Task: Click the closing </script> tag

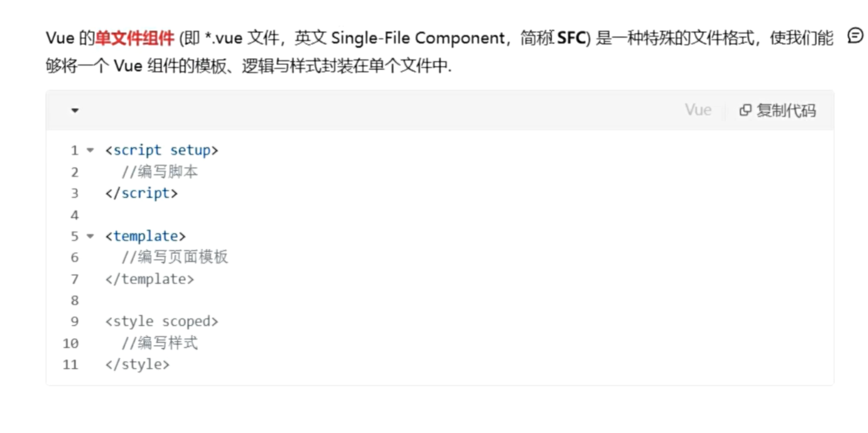Action: (x=142, y=193)
